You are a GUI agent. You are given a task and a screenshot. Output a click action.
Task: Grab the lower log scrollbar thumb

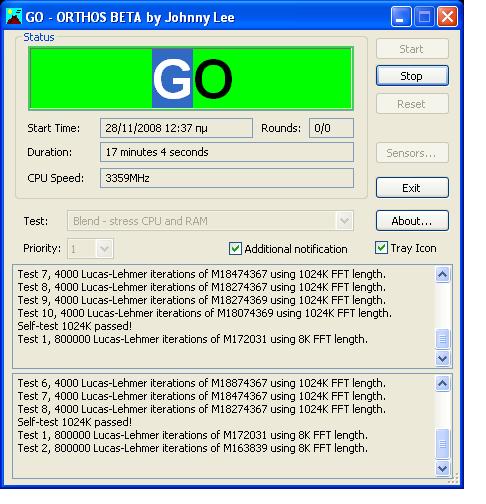(x=442, y=444)
